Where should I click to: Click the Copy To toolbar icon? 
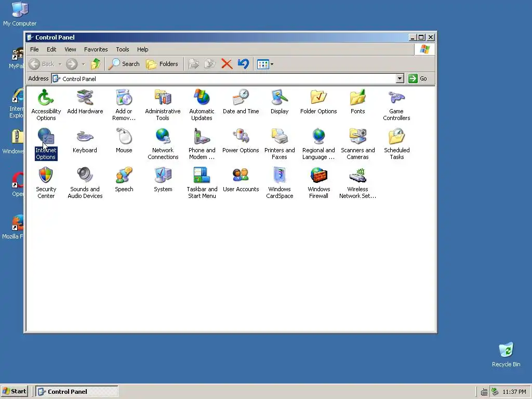tap(210, 64)
